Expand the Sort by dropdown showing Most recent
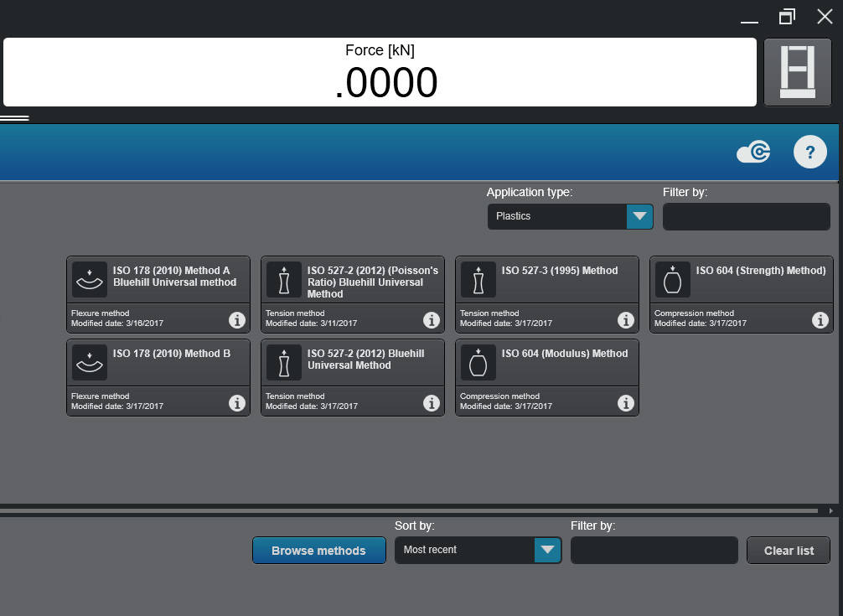843x616 pixels. coord(547,550)
